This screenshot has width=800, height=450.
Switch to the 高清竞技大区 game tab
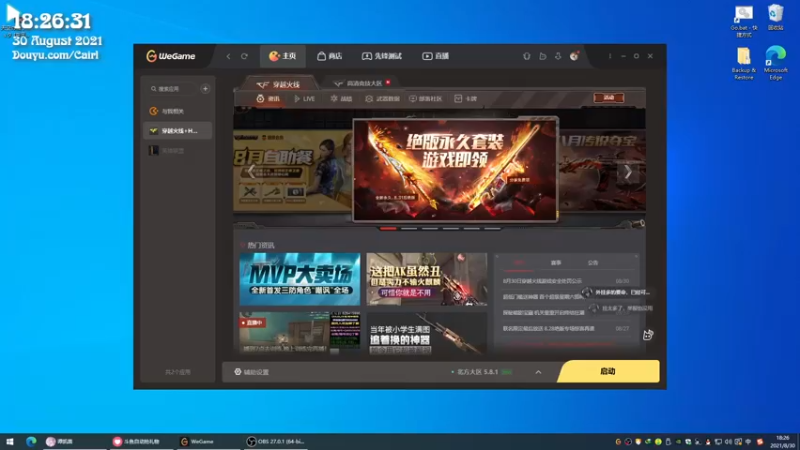pos(359,83)
